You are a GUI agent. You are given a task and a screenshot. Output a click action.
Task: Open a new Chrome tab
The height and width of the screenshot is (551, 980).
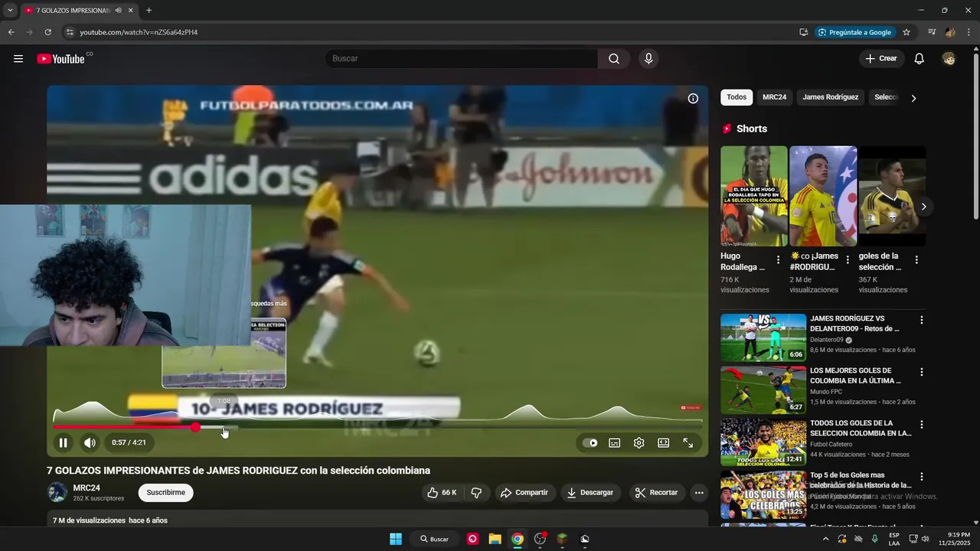(149, 11)
